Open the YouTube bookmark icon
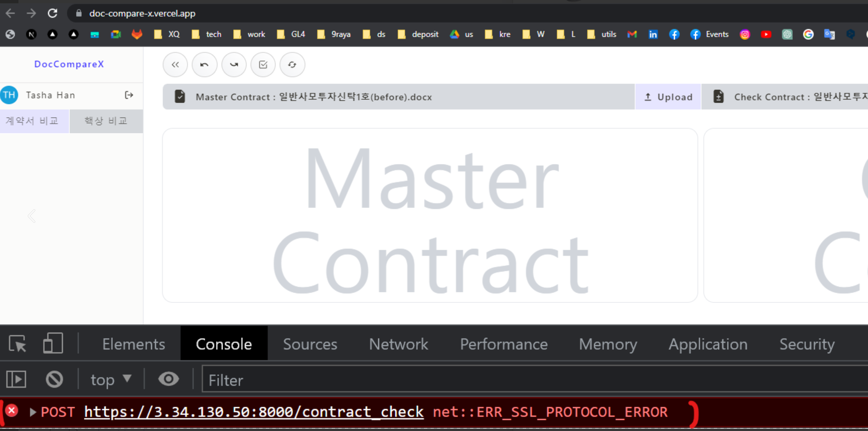The height and width of the screenshot is (431, 868). coord(766,34)
